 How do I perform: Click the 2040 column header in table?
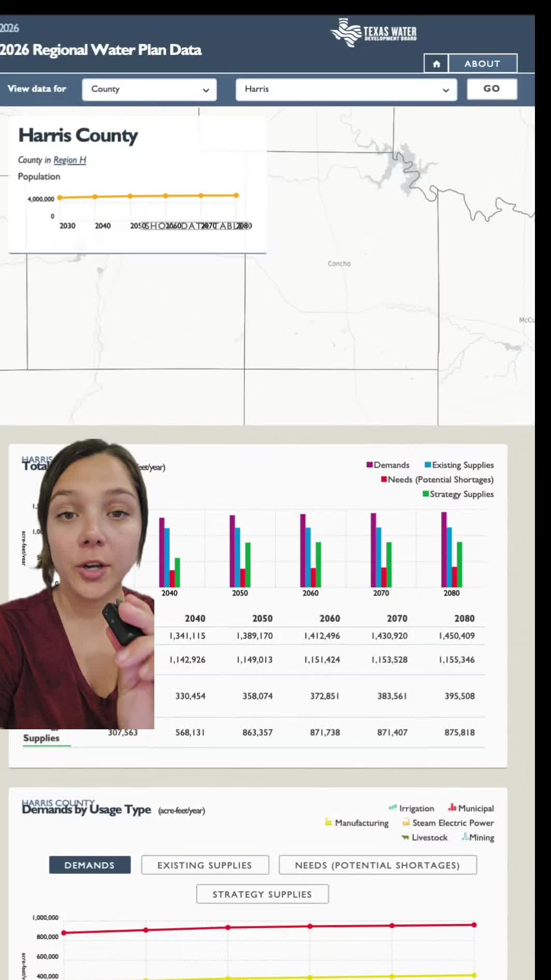[x=195, y=618]
